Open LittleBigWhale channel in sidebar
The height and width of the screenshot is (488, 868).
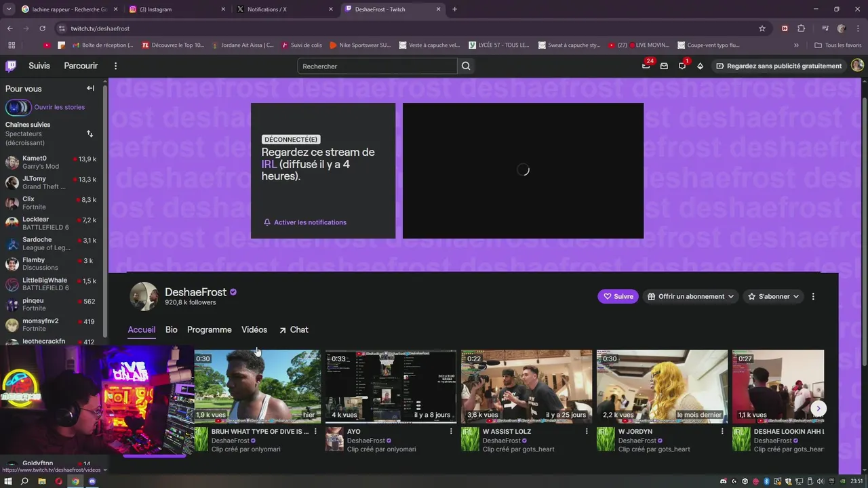(x=52, y=284)
